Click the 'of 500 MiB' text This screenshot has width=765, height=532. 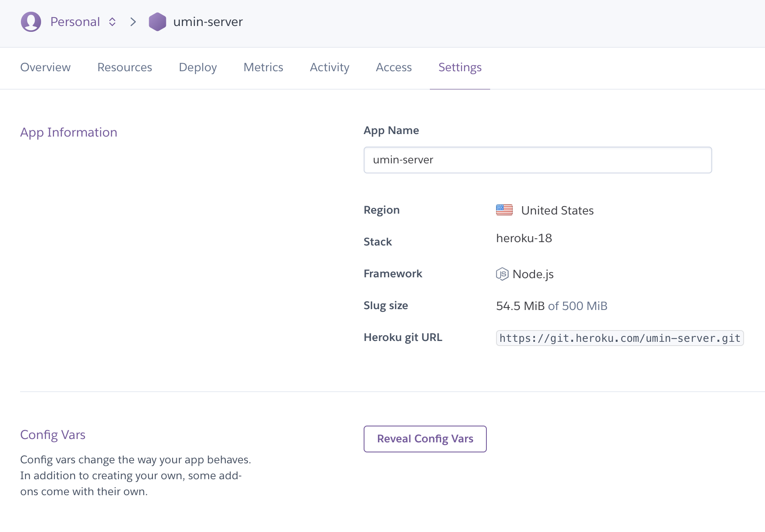click(x=577, y=306)
